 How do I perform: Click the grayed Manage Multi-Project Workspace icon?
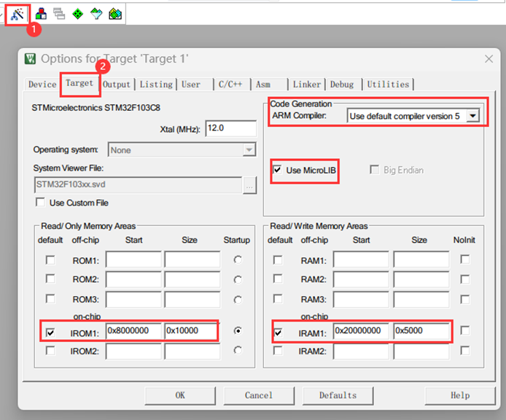tap(59, 14)
